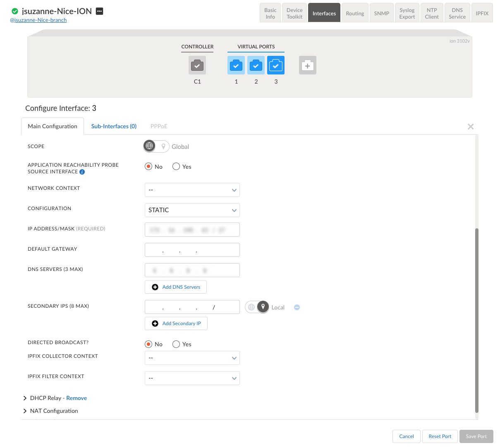The height and width of the screenshot is (448, 500).
Task: Click the add new virtual port icon
Action: [x=307, y=65]
